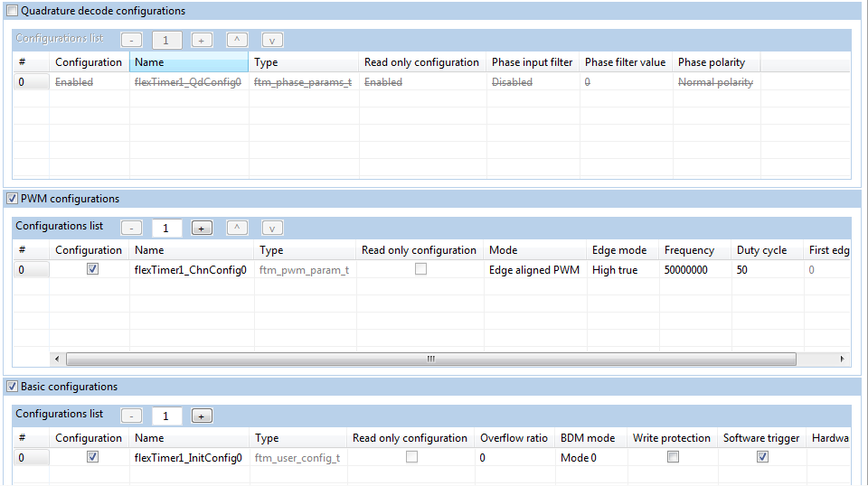This screenshot has width=868, height=486.
Task: Click the ftm_pwm_param_t type cell
Action: pyautogui.click(x=305, y=270)
